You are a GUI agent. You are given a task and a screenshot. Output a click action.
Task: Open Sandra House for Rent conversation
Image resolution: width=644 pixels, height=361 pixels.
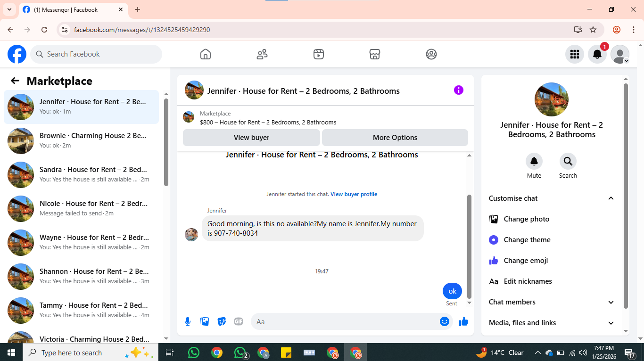82,175
